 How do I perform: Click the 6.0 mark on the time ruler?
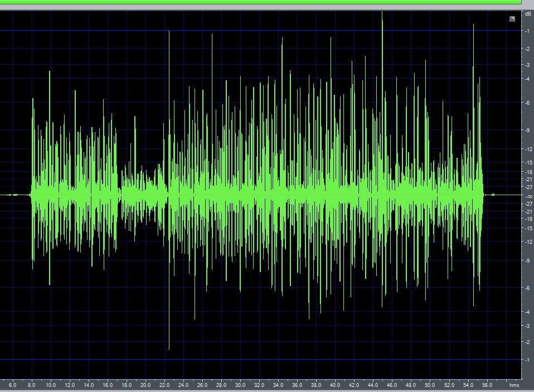pyautogui.click(x=13, y=385)
